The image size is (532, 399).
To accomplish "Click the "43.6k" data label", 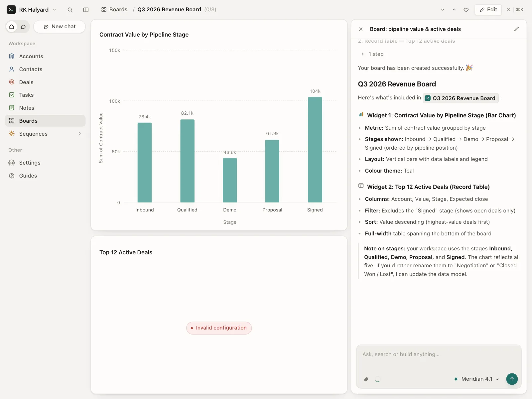I will pyautogui.click(x=230, y=152).
